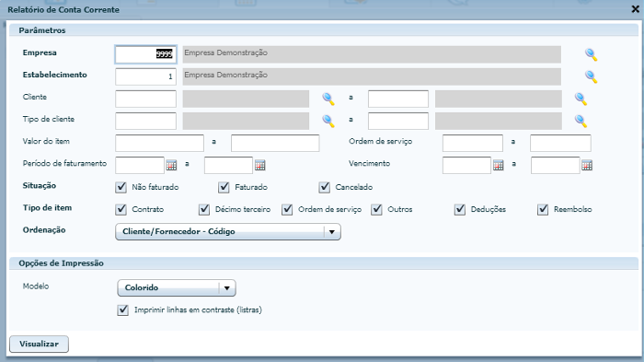
Task: Click the Ordenação label
Action: [44, 230]
